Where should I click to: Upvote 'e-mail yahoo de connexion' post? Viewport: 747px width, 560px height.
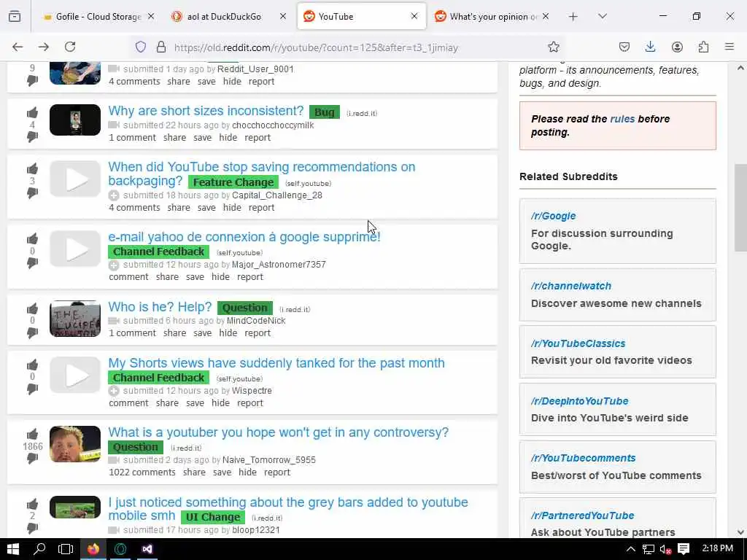pyautogui.click(x=32, y=239)
